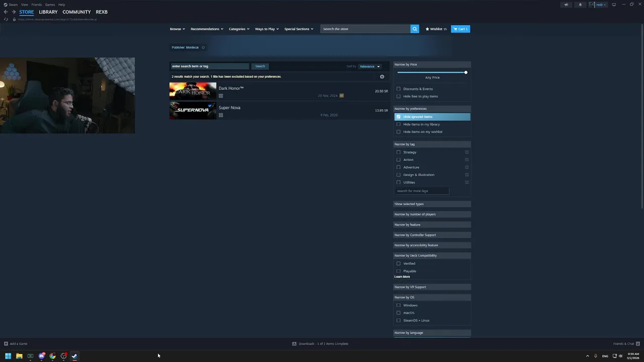Open the Super Nova search result
This screenshot has width=644, height=362.
pos(279,110)
